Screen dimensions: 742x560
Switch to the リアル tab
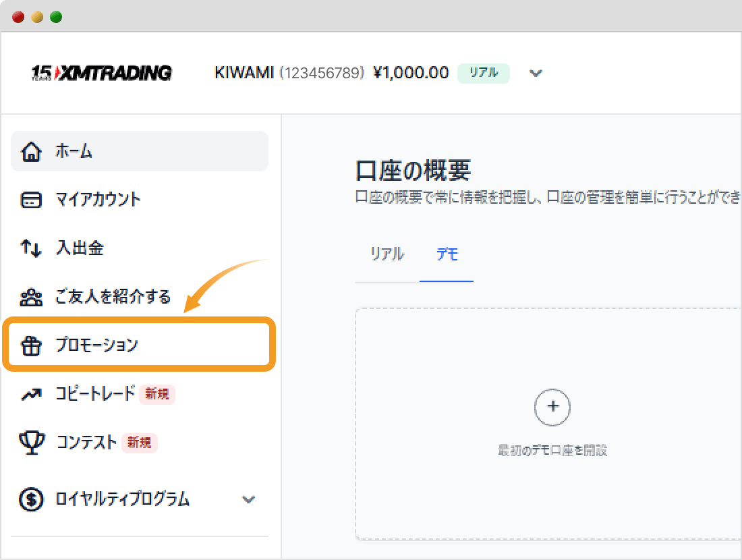pos(388,254)
